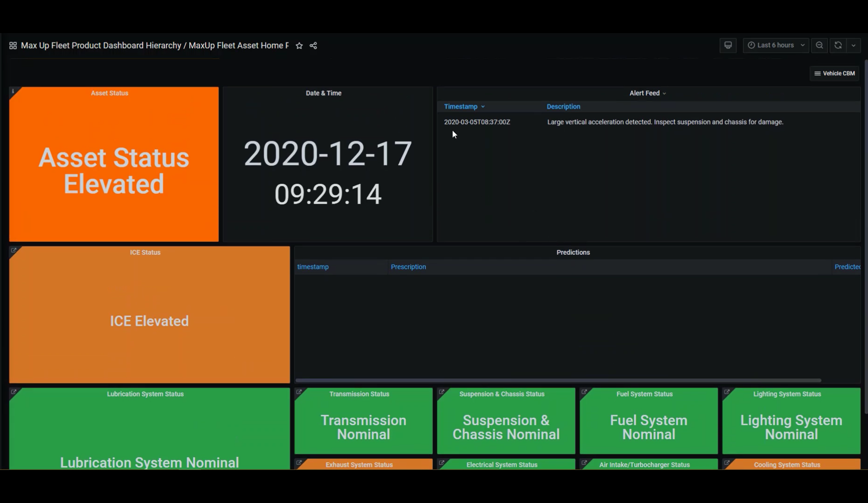Sort alerts by Timestamp column
This screenshot has height=503, width=868.
coord(461,107)
